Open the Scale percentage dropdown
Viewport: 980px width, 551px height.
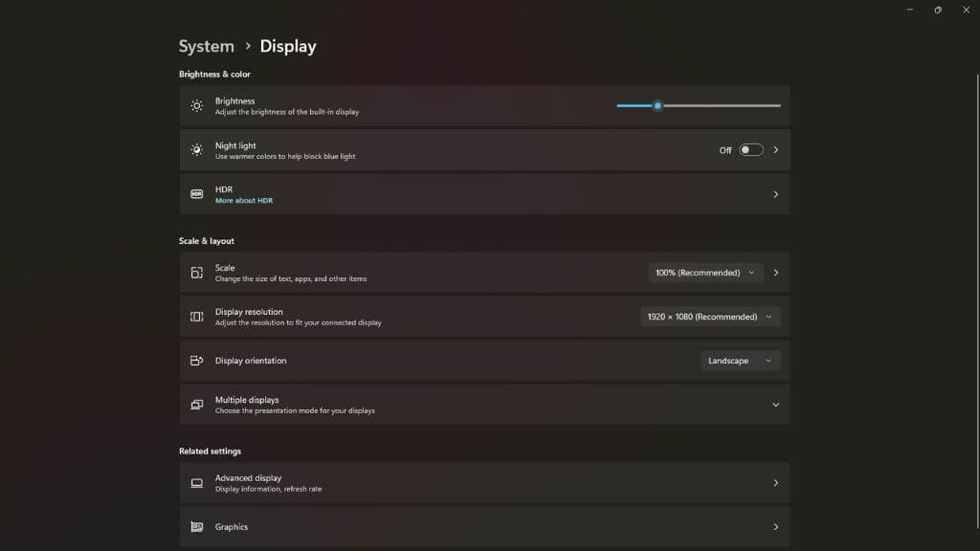(x=705, y=273)
